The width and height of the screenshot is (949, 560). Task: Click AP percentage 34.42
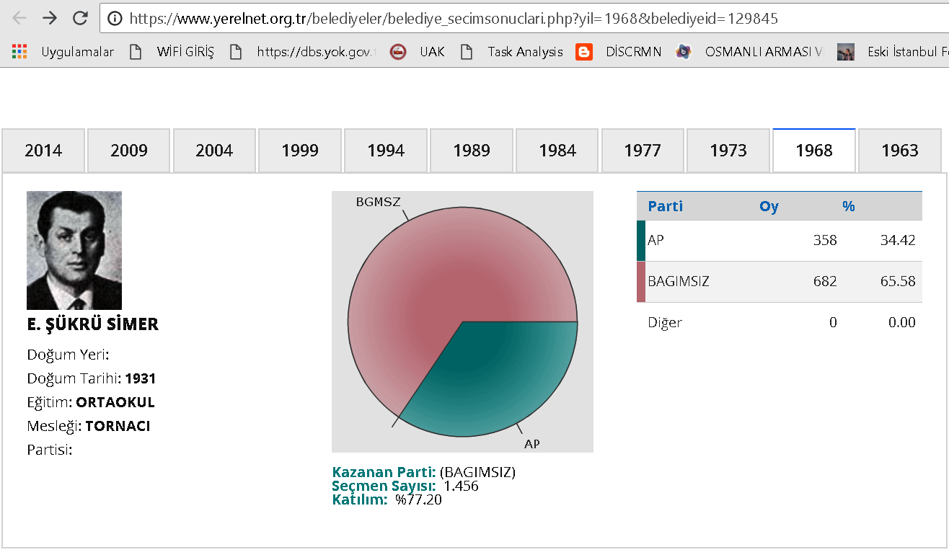[x=898, y=241]
